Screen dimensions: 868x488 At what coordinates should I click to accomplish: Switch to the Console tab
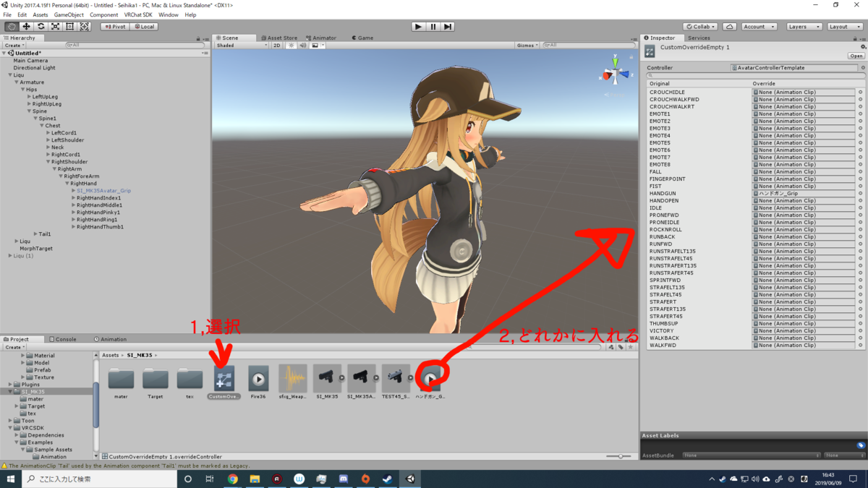pyautogui.click(x=63, y=339)
